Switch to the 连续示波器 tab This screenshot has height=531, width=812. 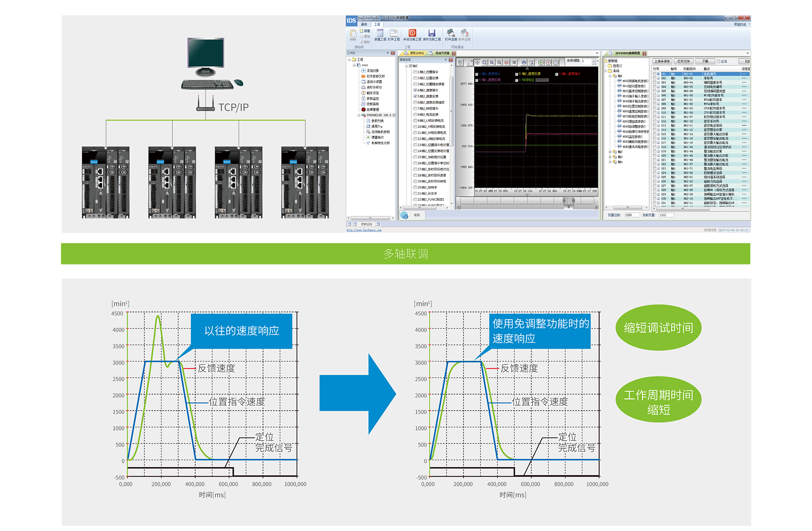click(442, 53)
